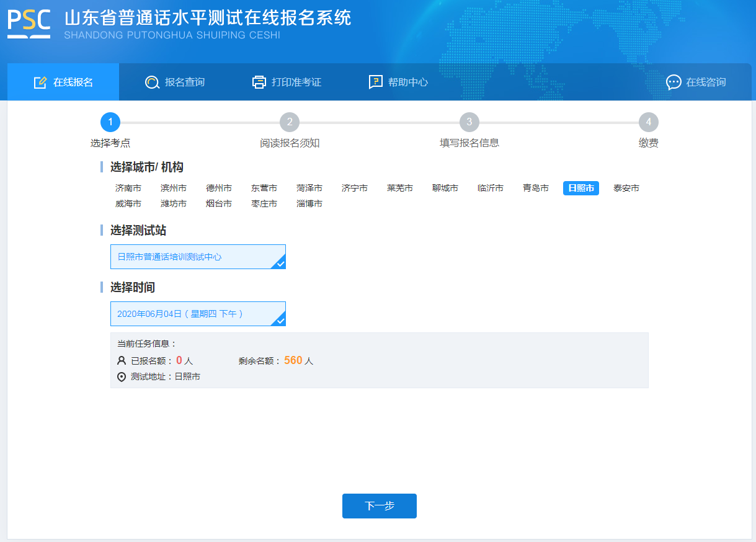Click step 4 缴费 circle
This screenshot has height=542, width=756.
[648, 122]
